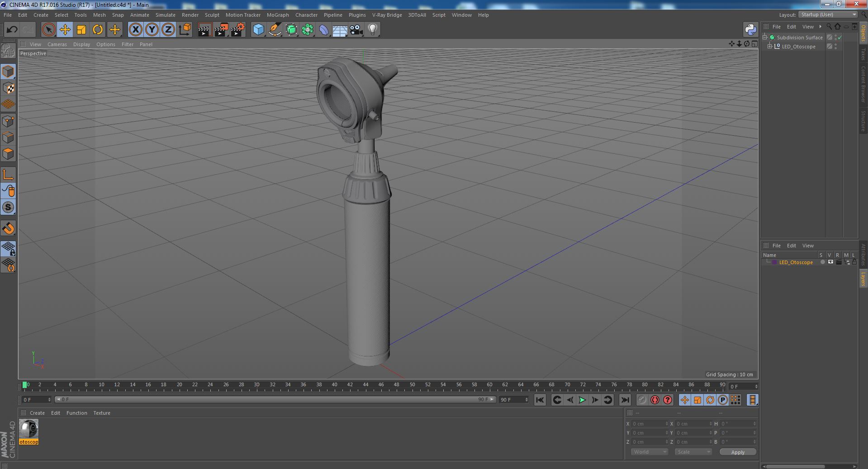Add a Light object
This screenshot has width=868, height=469.
(x=372, y=30)
